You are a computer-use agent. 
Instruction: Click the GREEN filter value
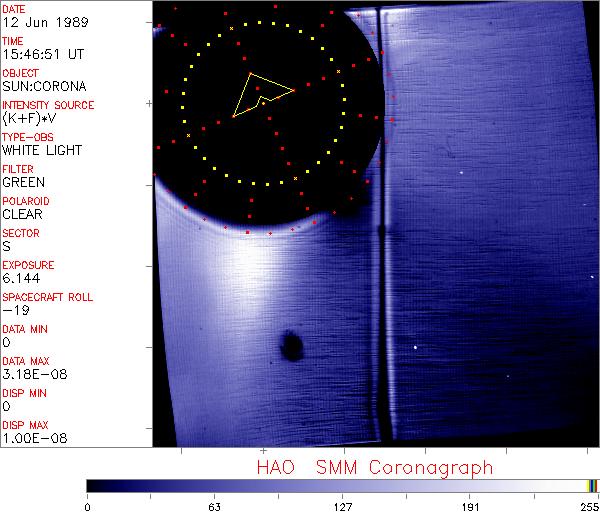coord(23,182)
